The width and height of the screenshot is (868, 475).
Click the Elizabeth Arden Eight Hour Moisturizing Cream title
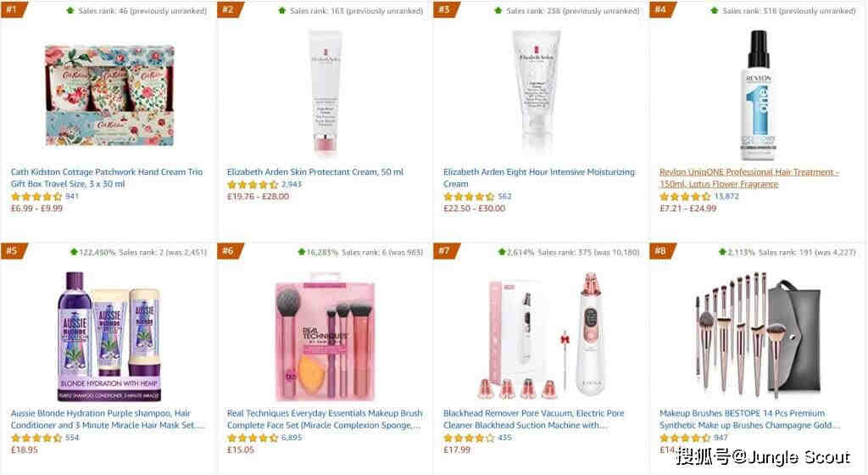[x=538, y=178]
